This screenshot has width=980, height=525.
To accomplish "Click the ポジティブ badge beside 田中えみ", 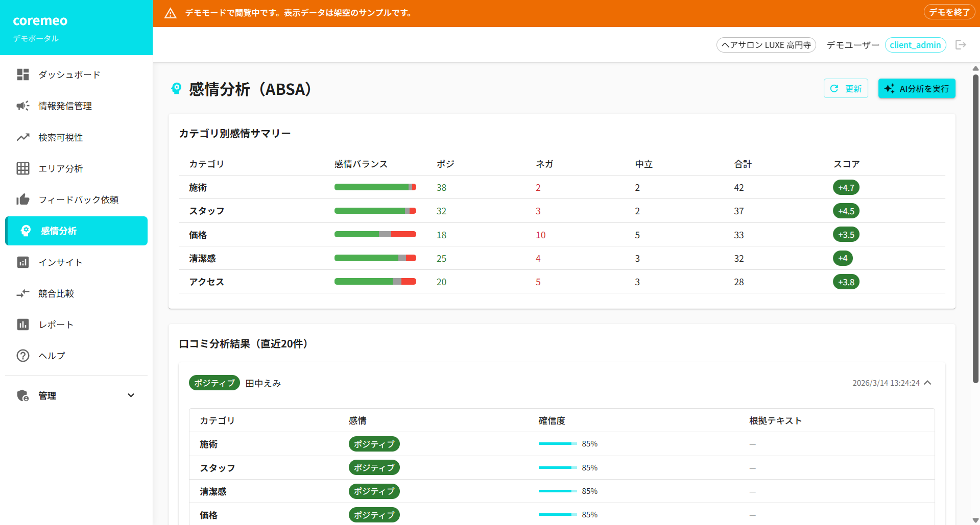I will coord(214,383).
